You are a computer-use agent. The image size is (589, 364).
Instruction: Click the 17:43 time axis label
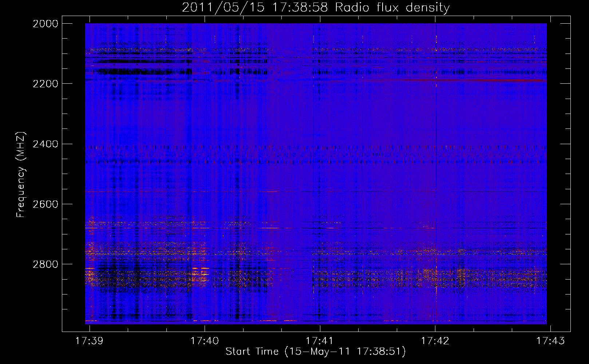click(550, 341)
